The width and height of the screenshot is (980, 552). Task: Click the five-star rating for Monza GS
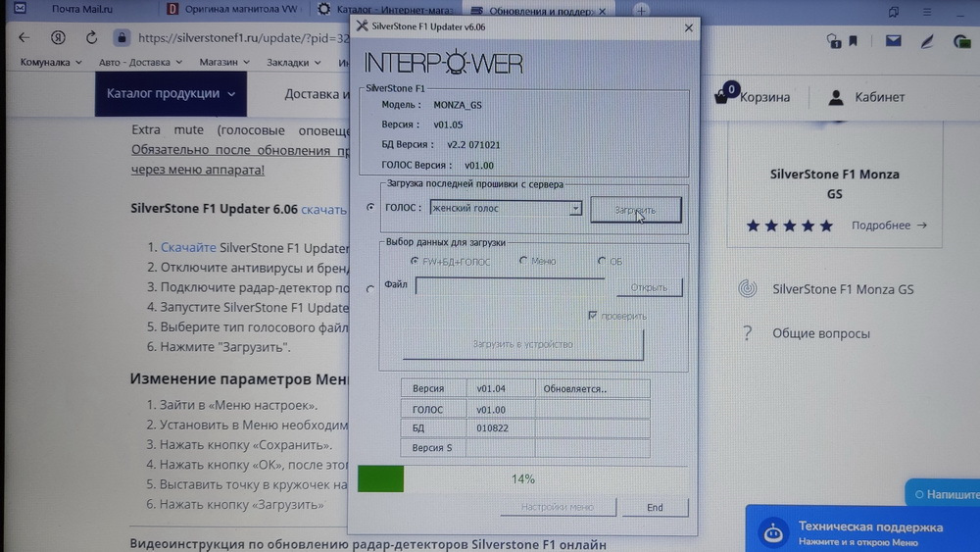pos(789,226)
